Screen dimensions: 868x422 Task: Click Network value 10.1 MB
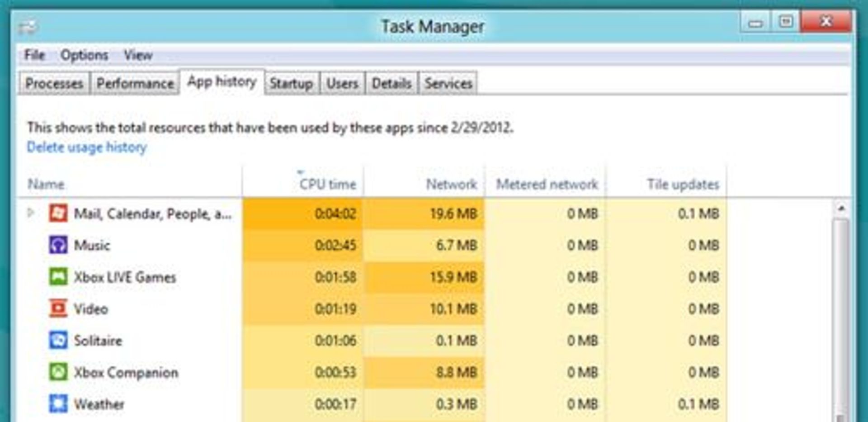click(x=453, y=309)
